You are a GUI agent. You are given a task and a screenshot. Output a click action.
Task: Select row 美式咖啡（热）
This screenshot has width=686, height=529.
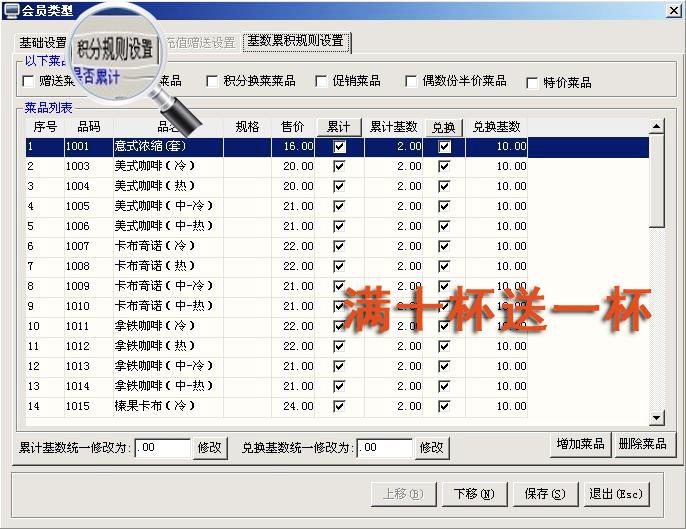point(276,186)
